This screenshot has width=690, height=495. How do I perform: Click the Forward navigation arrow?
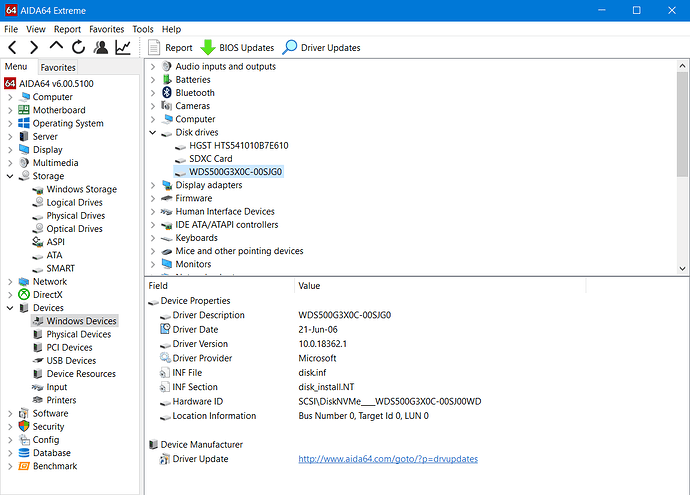point(34,47)
